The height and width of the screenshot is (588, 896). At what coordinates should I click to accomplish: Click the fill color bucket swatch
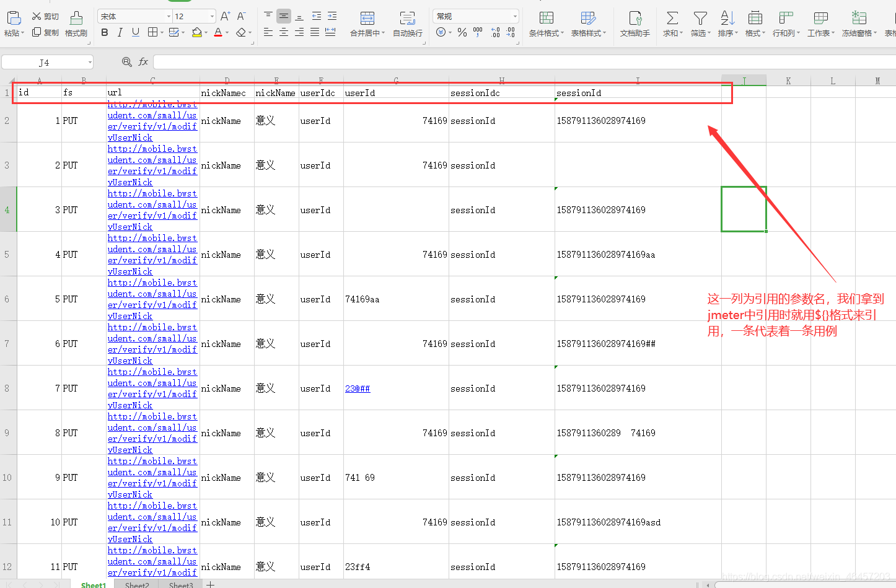click(x=196, y=32)
